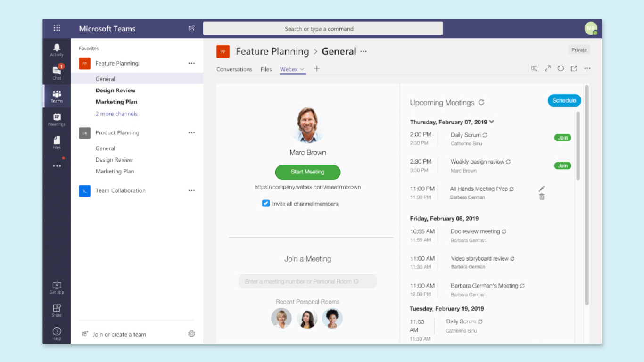Open Marketing Plan under Product Planning
This screenshot has width=644, height=362.
point(115,171)
